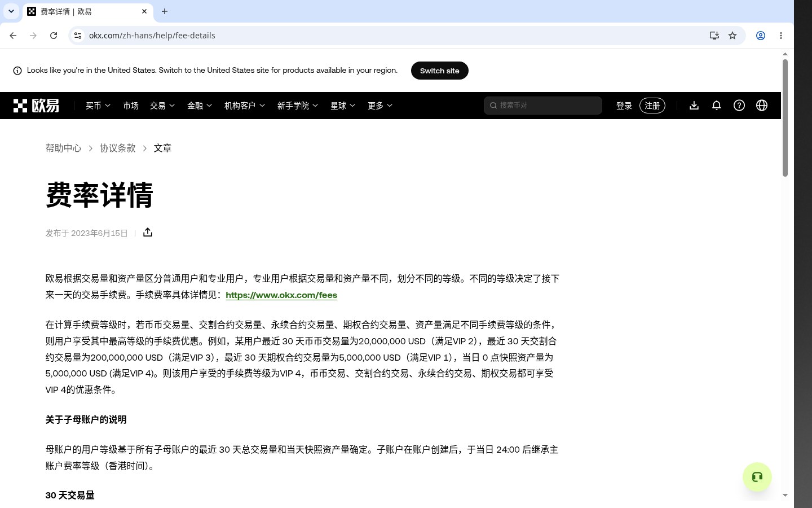Viewport: 812px width, 508px height.
Task: Click the 费率详情 page heading
Action: tap(99, 195)
